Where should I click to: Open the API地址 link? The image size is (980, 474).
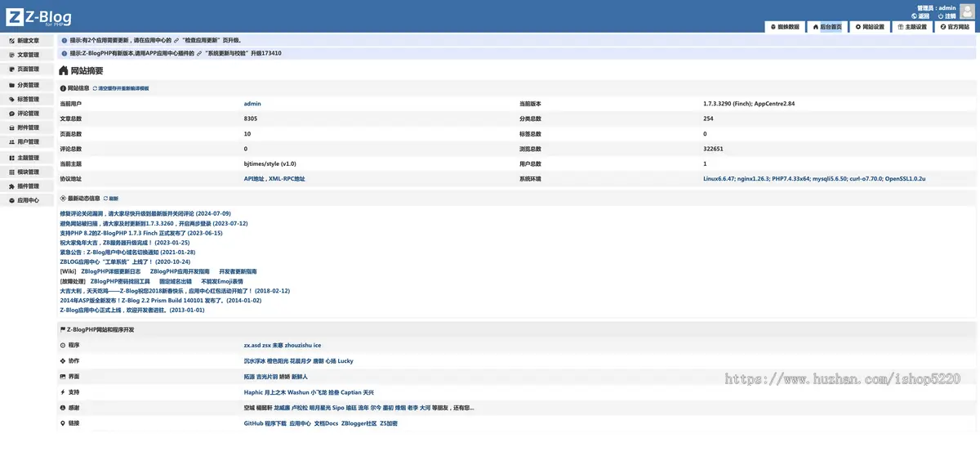(254, 178)
